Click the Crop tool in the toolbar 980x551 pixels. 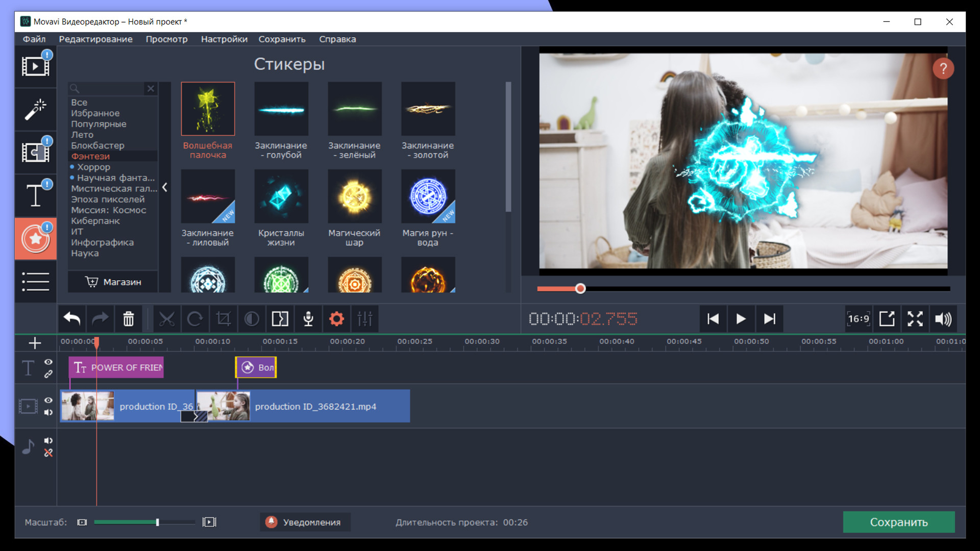[x=223, y=319]
